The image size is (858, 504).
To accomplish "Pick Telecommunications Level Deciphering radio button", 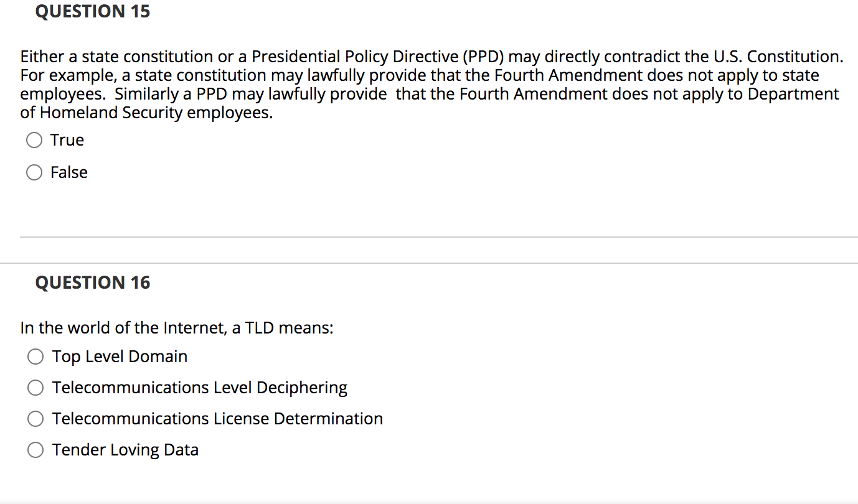I will click(36, 388).
